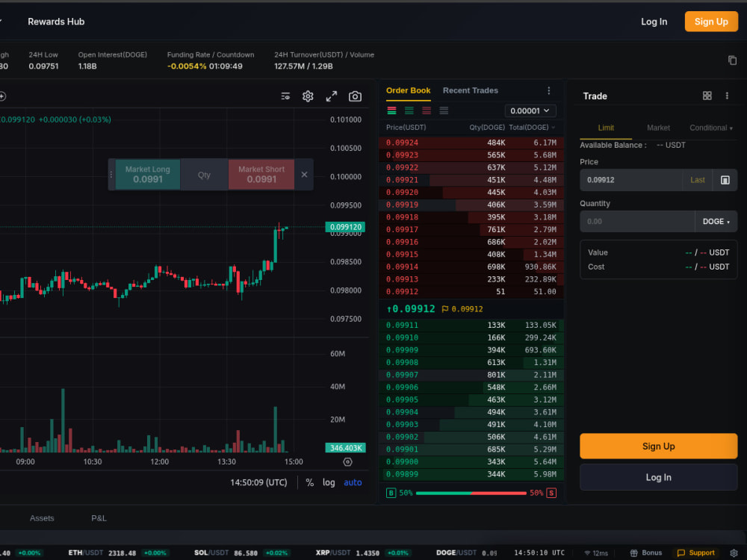The height and width of the screenshot is (560, 747).
Task: Select the bid row priced 0.09911
Action: click(x=471, y=326)
